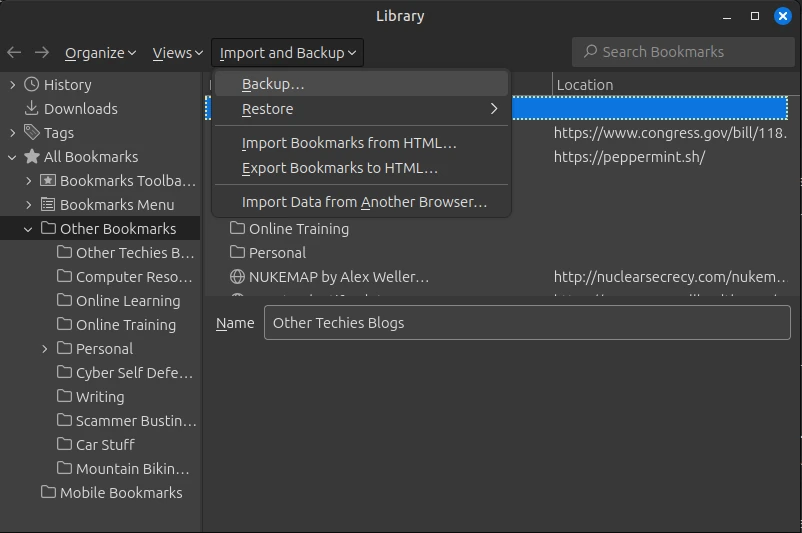Select Downloads in the sidebar

[81, 108]
